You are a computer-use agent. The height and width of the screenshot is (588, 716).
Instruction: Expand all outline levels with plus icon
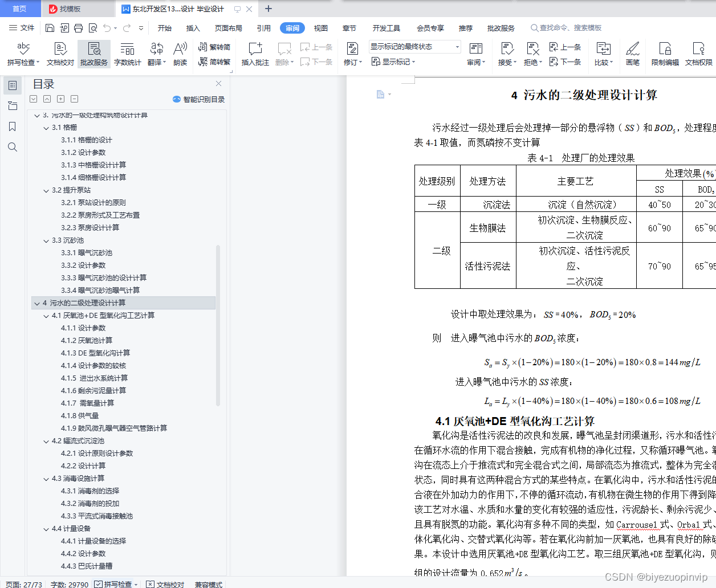[60, 99]
